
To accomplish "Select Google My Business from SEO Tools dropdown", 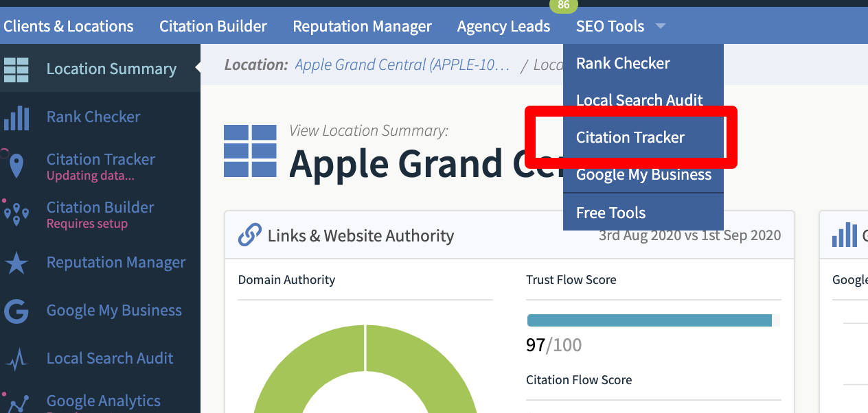I will pos(643,175).
